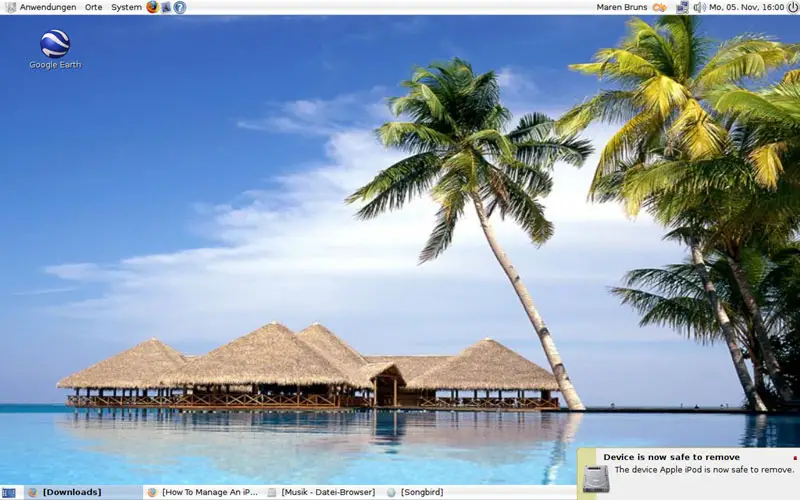
Task: Switch to the Songbird taskbar window
Action: click(x=415, y=492)
